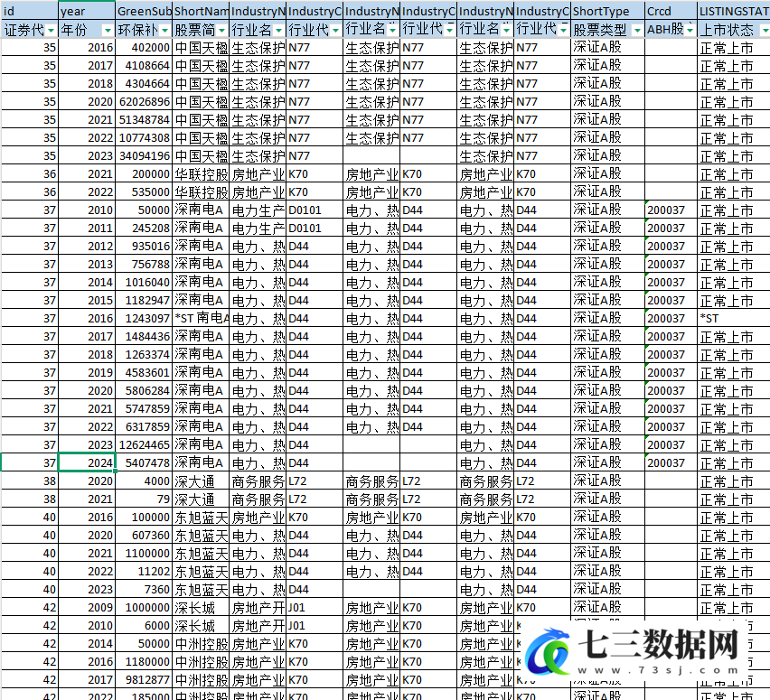Select the cell with value 4304664
The image size is (770, 700).
tap(144, 83)
